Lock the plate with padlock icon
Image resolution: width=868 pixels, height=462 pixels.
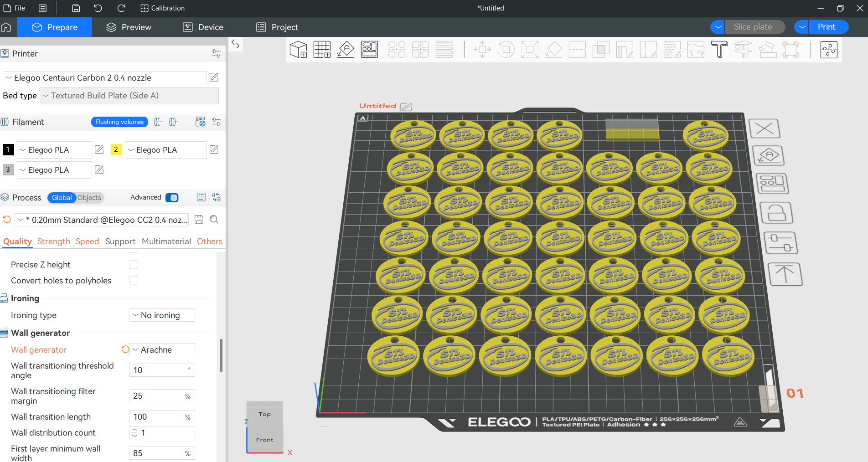[x=776, y=213]
